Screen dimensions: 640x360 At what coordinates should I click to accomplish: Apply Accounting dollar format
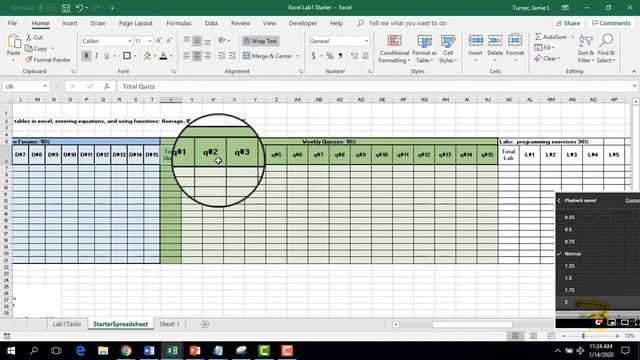tap(313, 56)
